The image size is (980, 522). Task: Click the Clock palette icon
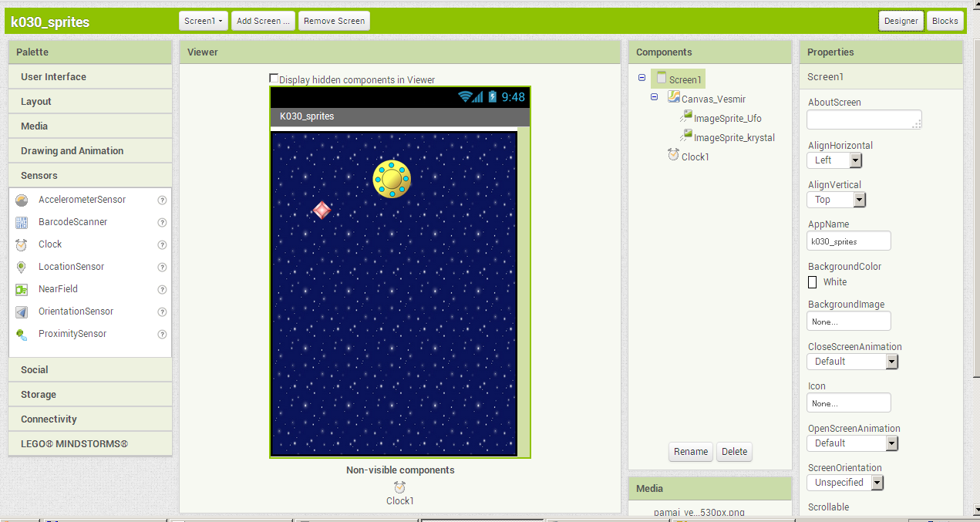point(22,244)
